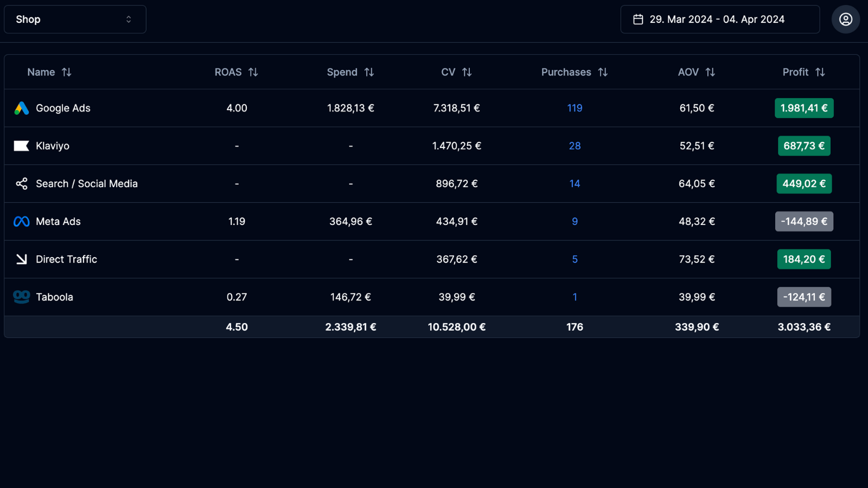Sort table by AOV column arrows

coord(710,72)
